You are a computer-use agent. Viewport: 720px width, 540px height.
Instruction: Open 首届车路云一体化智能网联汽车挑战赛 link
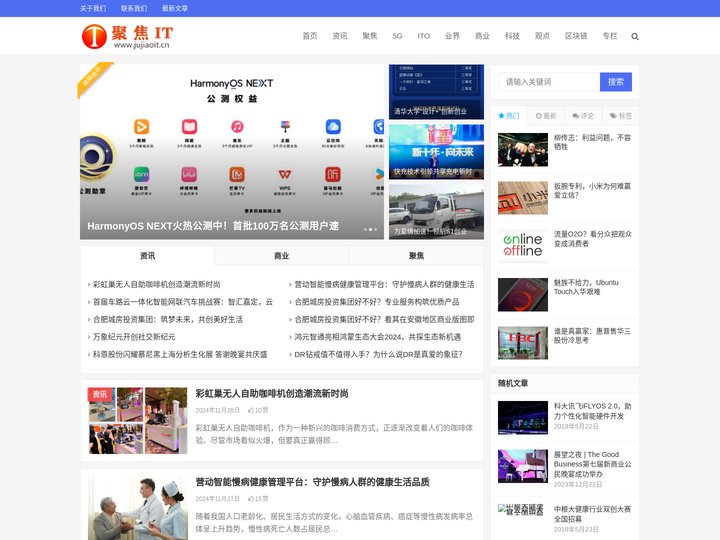point(183,302)
